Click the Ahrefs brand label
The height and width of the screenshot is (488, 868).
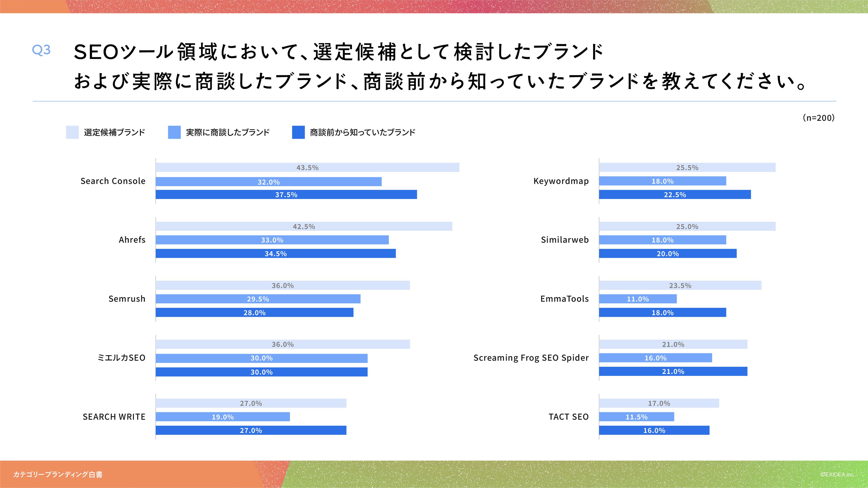coord(132,240)
